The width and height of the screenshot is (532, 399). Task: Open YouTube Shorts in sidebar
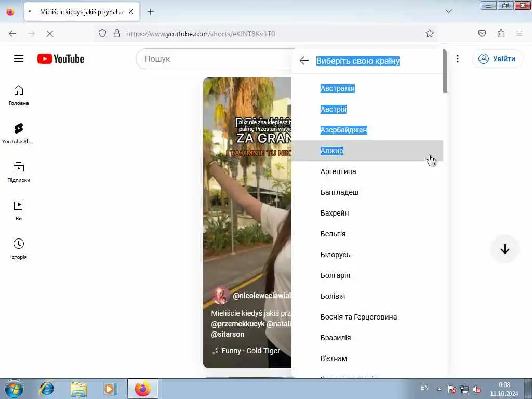click(x=19, y=134)
